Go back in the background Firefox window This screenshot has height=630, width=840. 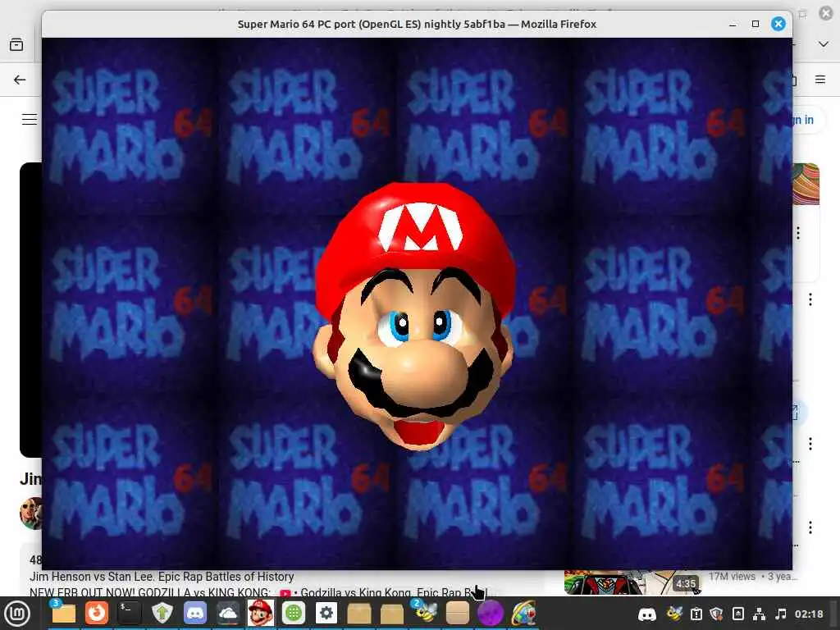pyautogui.click(x=20, y=80)
